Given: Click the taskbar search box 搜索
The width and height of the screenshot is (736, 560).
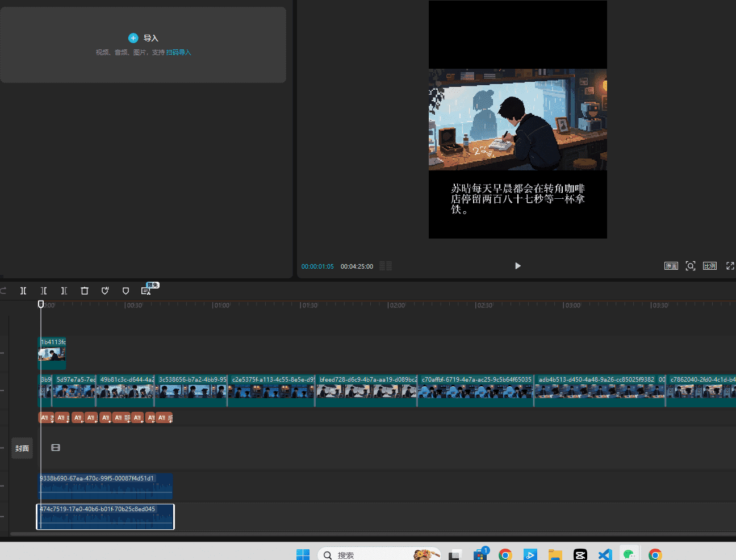Looking at the screenshot, I should coord(379,555).
